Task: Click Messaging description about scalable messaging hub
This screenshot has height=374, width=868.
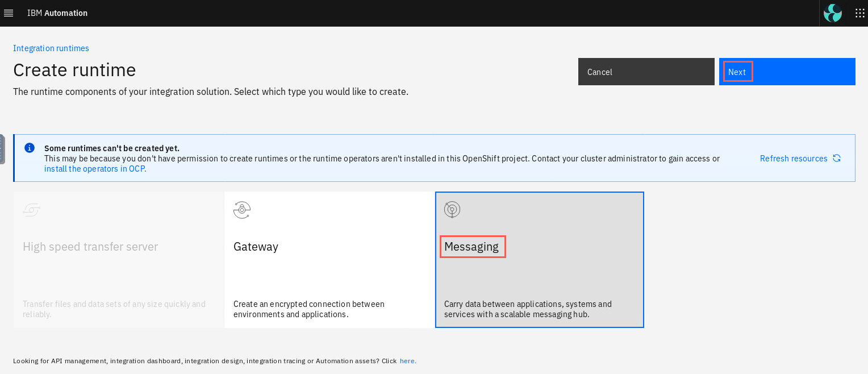Action: click(x=528, y=309)
